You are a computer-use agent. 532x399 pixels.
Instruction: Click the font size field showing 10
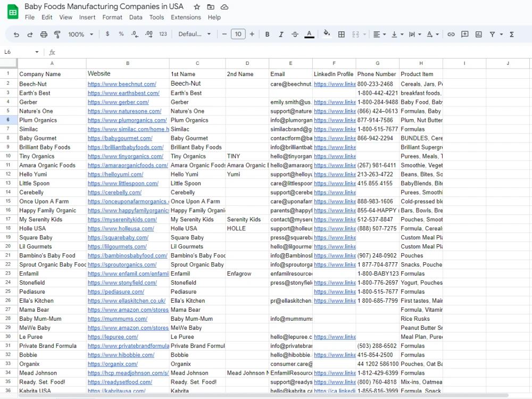238,34
